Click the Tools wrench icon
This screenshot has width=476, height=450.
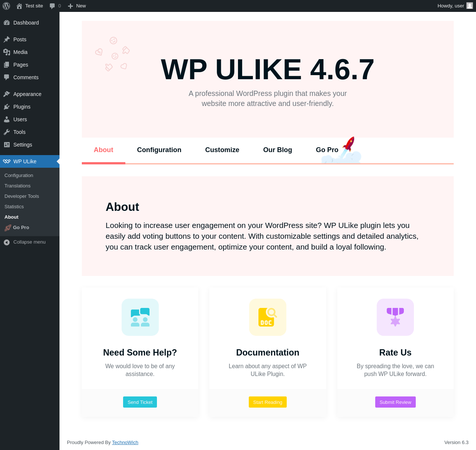tap(7, 132)
